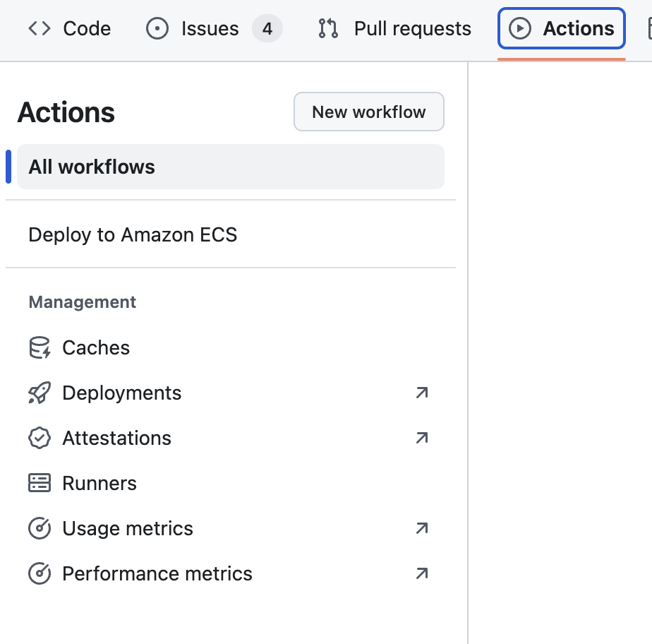
Task: Click the Management section heading
Action: pyautogui.click(x=83, y=302)
